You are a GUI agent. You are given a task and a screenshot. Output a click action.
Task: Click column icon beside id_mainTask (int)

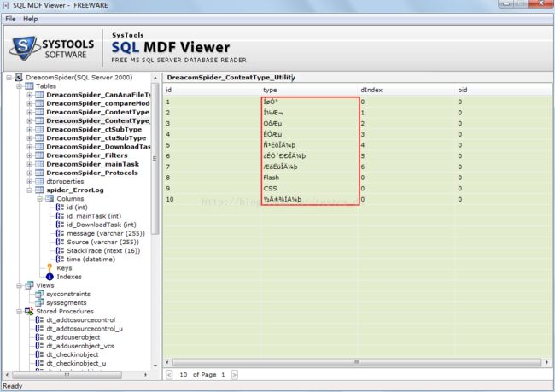click(x=60, y=216)
